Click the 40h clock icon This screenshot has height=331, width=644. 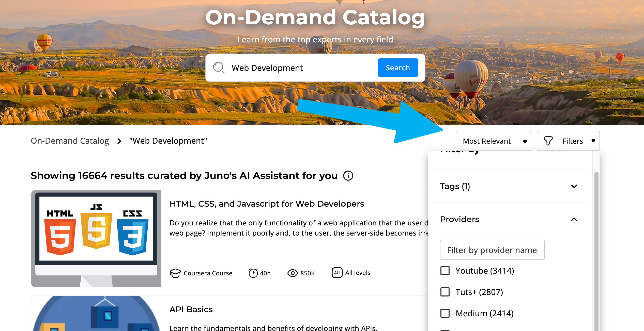click(253, 273)
